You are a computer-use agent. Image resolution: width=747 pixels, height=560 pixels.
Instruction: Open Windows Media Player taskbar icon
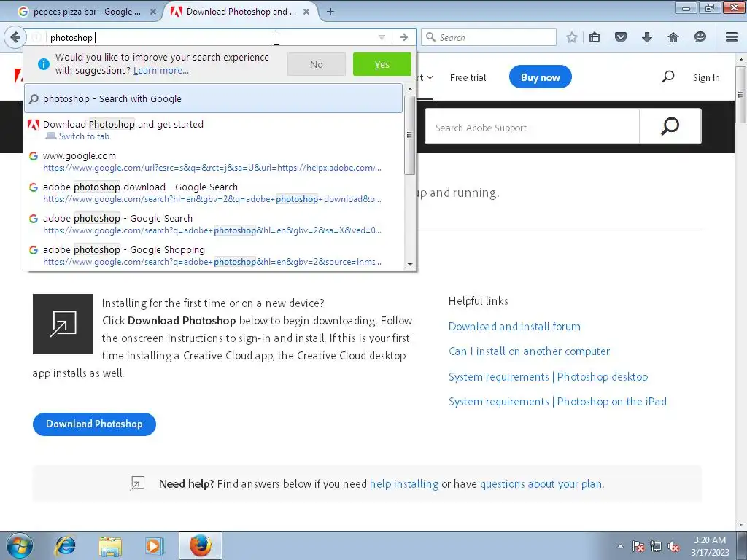coord(154,545)
